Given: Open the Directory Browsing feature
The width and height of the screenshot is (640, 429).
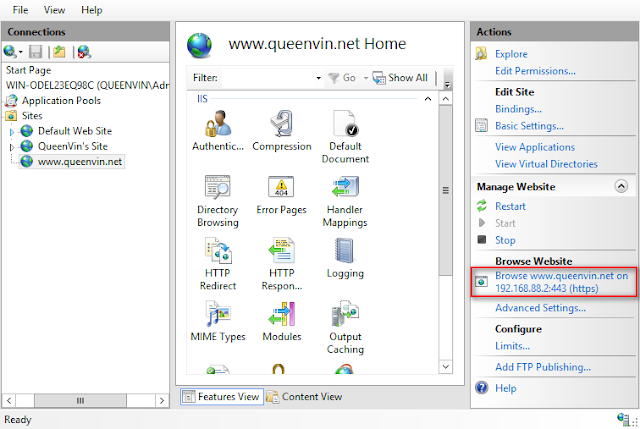Looking at the screenshot, I should 218,187.
